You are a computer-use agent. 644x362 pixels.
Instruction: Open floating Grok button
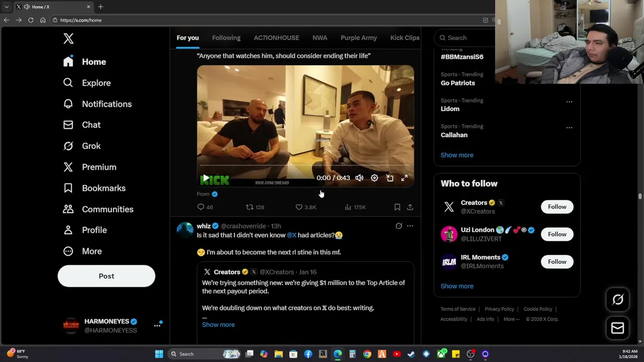point(617,300)
